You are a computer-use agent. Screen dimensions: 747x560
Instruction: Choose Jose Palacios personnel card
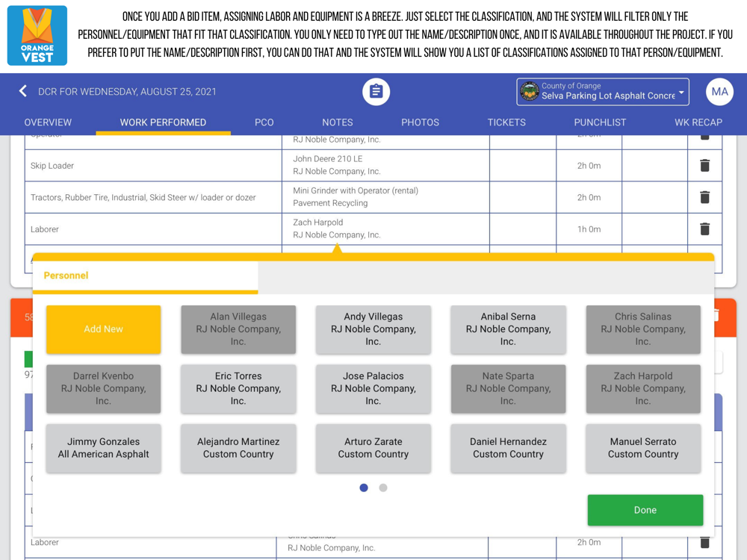click(x=373, y=388)
